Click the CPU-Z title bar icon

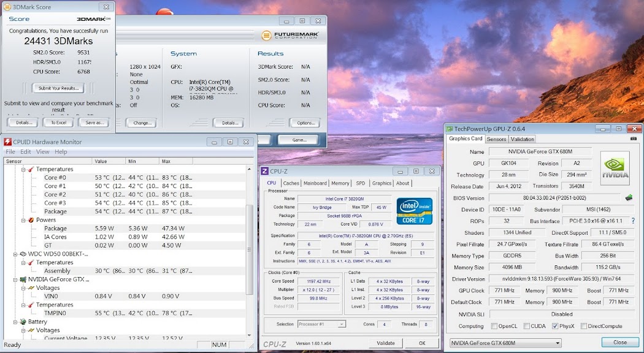(265, 171)
